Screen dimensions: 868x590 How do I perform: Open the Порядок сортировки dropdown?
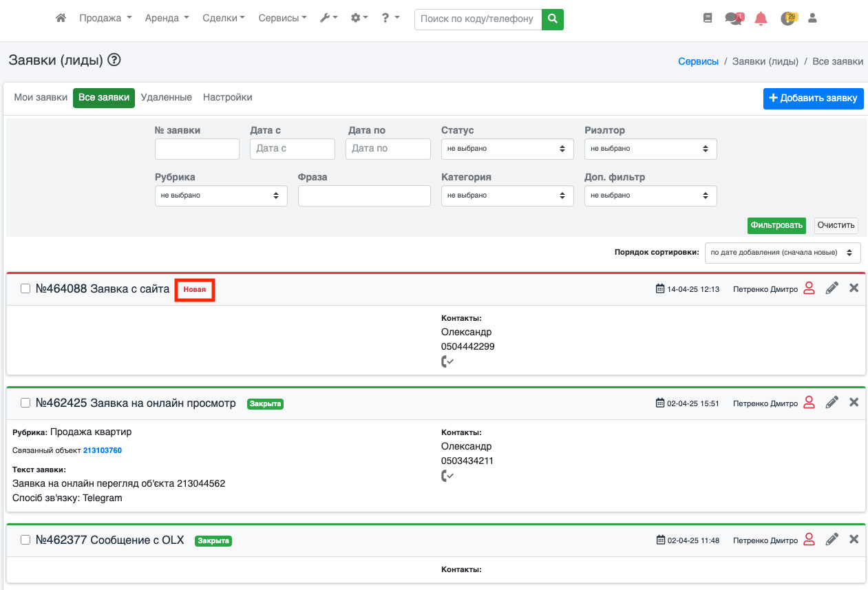[x=782, y=253]
